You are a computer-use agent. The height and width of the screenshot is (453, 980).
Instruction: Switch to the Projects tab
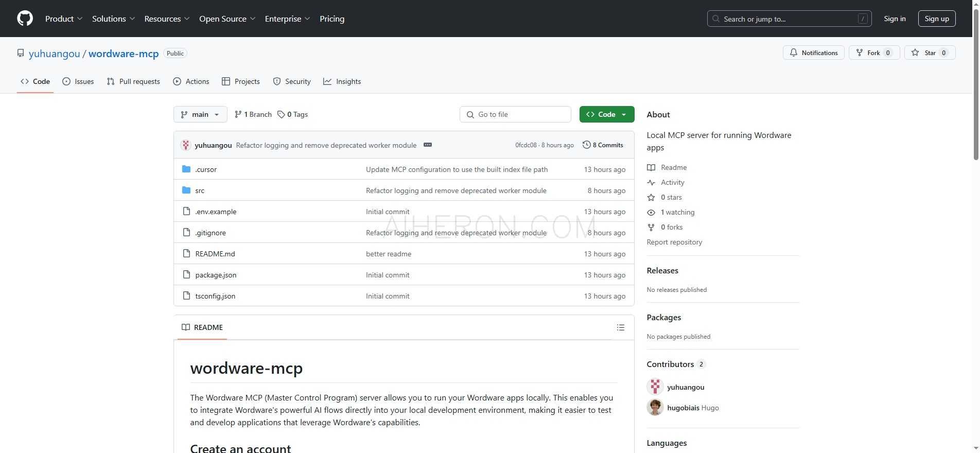[241, 81]
